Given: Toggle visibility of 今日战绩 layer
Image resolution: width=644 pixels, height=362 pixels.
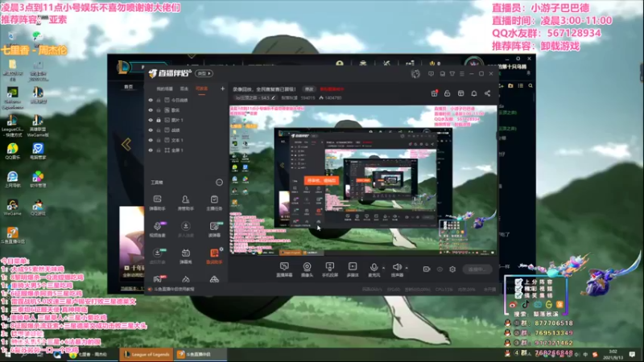Looking at the screenshot, I should point(151,100).
